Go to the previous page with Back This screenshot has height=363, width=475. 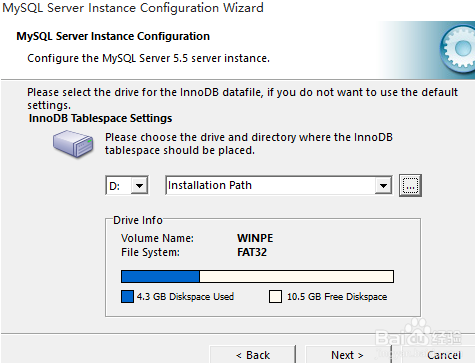pyautogui.click(x=253, y=355)
